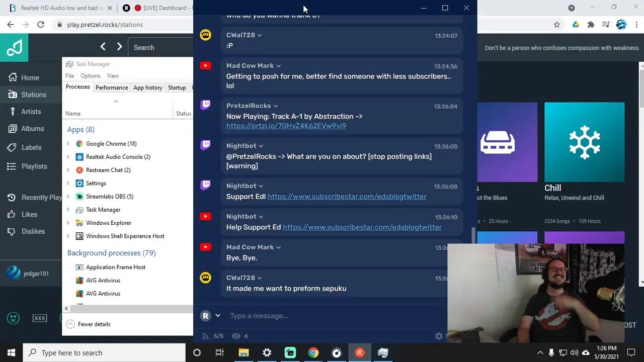Switch to the Performance tab
Viewport: 644px width, 362px height.
click(x=112, y=87)
